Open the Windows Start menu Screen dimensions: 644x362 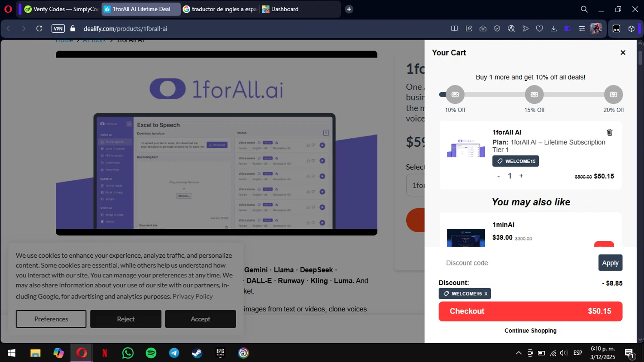coord(12,353)
